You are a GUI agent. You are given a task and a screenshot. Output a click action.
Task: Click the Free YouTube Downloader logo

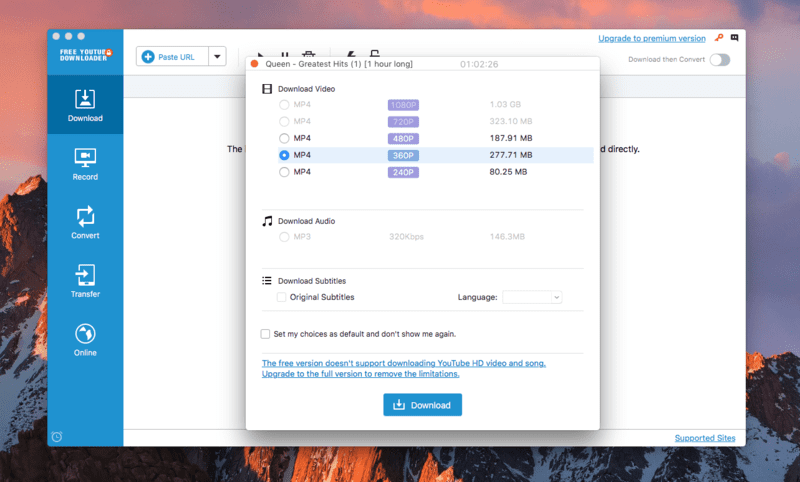[85, 55]
